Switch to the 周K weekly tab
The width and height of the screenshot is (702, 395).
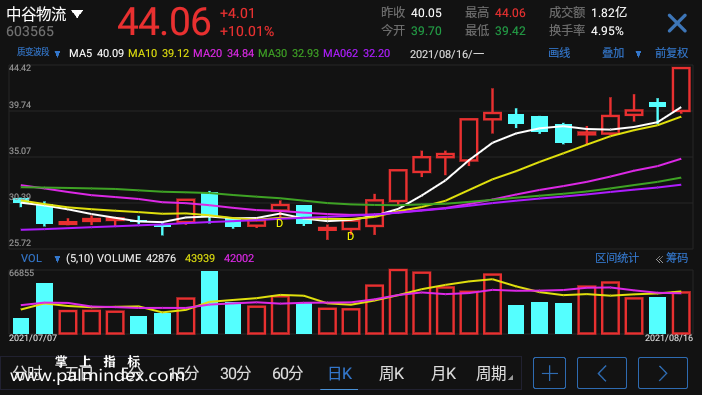(x=391, y=374)
